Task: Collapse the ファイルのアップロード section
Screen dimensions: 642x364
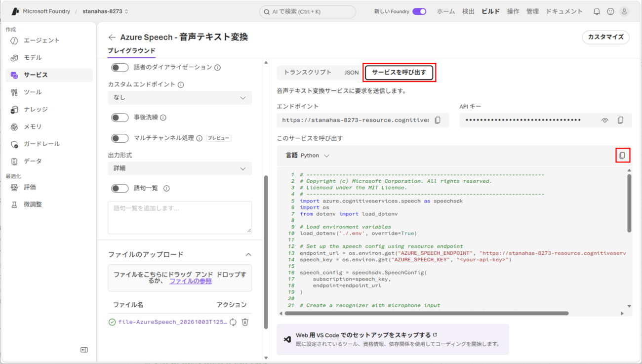Action: point(248,255)
